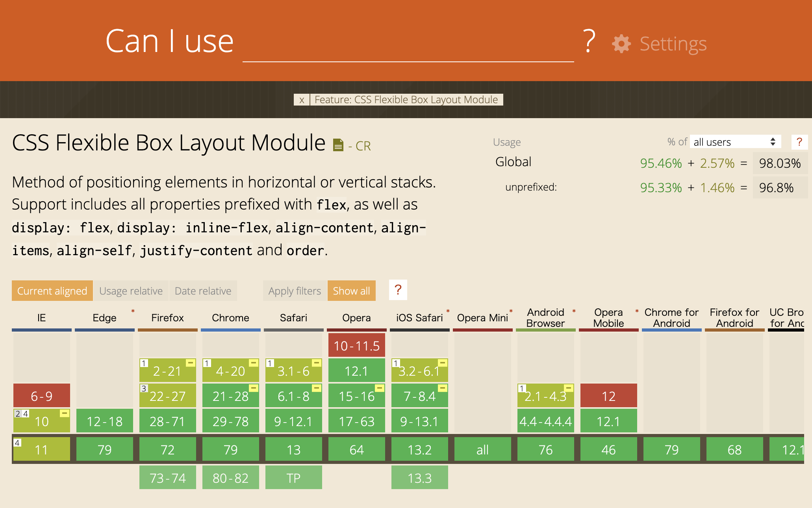Screen dimensions: 812x508
Task: Select Opera Mobile 46 cell
Action: (609, 449)
